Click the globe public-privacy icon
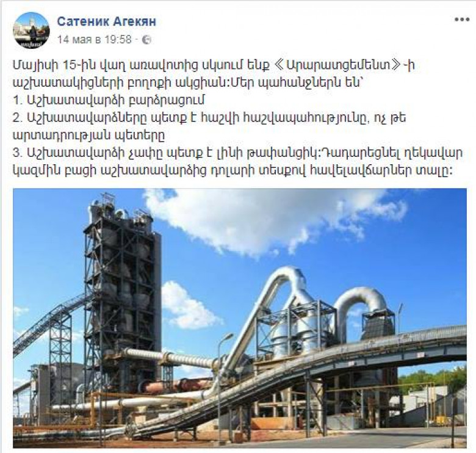This screenshot has height=453, width=476. [x=146, y=40]
